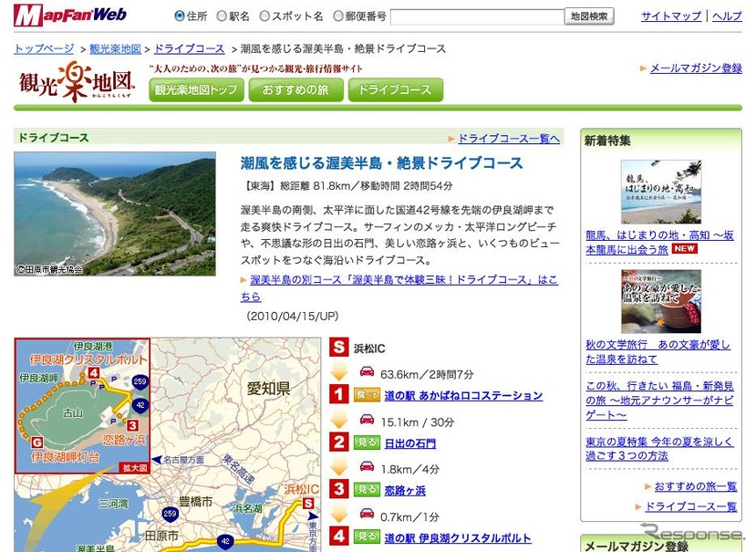The width and height of the screenshot is (756, 552).
Task: Open the 観光楽地図トップ tab
Action: click(195, 90)
